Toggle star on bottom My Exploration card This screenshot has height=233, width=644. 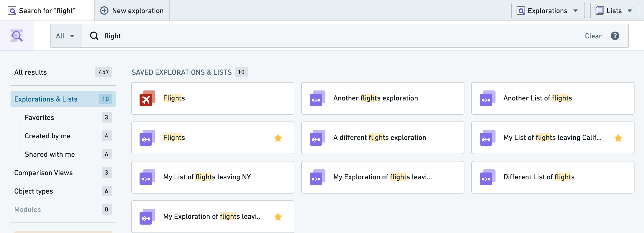tap(278, 217)
